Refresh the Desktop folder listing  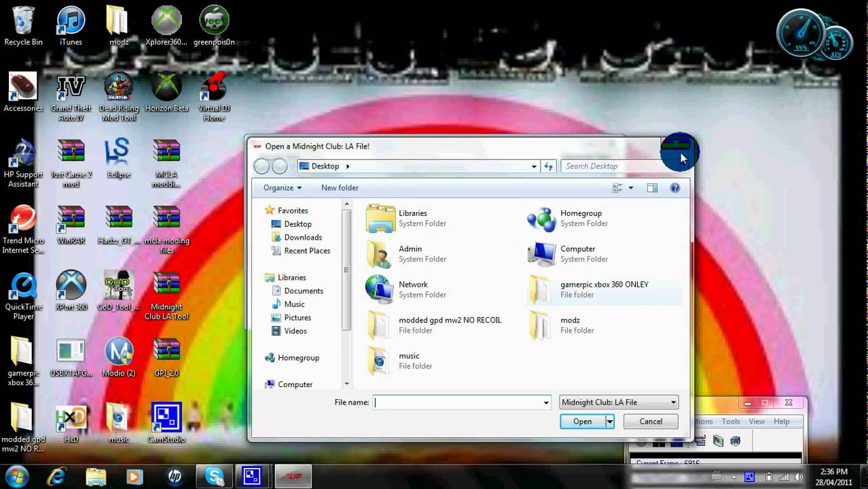point(549,166)
